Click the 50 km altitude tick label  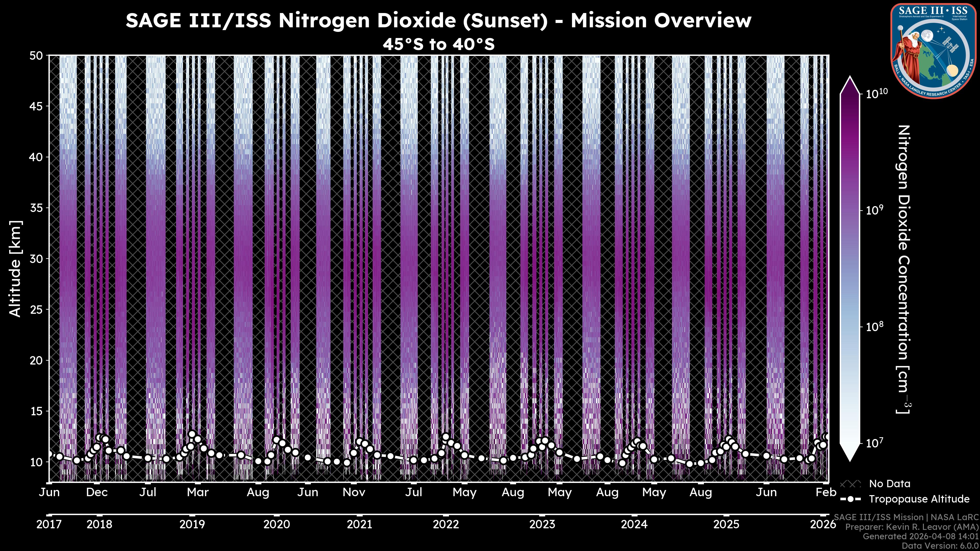pyautogui.click(x=36, y=56)
